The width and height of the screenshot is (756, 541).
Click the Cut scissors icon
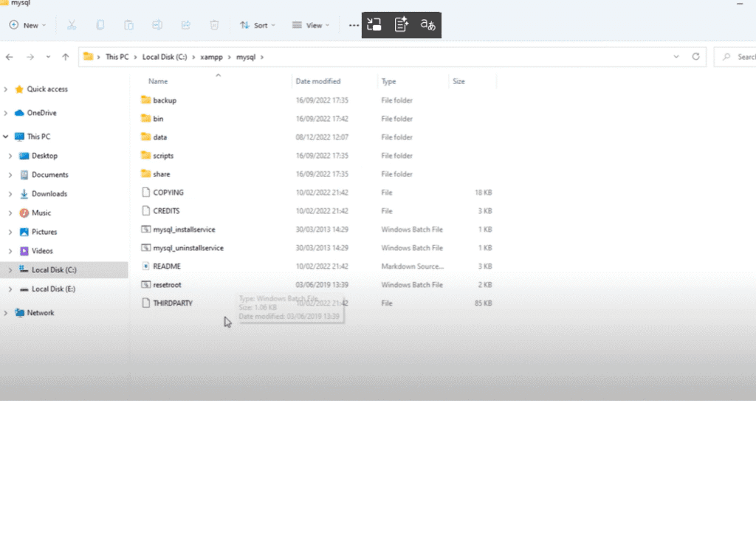(x=72, y=25)
